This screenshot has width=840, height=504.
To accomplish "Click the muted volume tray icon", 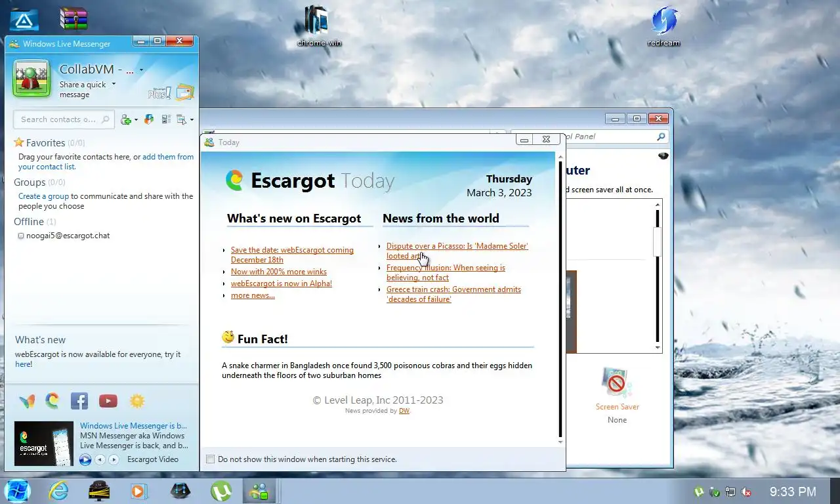I will [746, 492].
